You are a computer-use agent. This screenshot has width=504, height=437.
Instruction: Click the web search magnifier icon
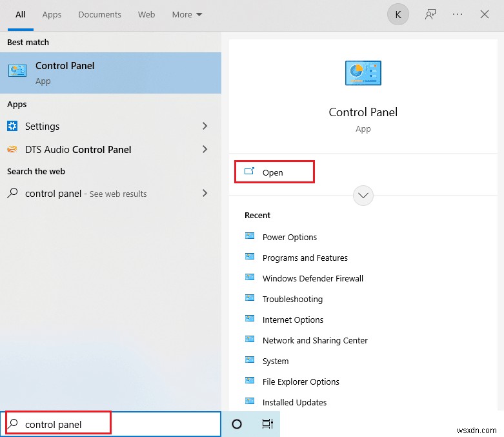tap(12, 193)
